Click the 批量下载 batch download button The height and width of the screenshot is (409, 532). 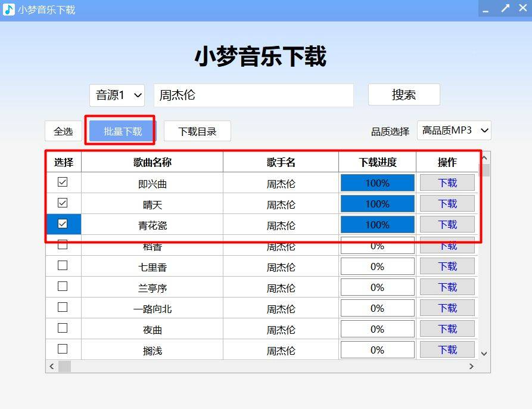[120, 131]
